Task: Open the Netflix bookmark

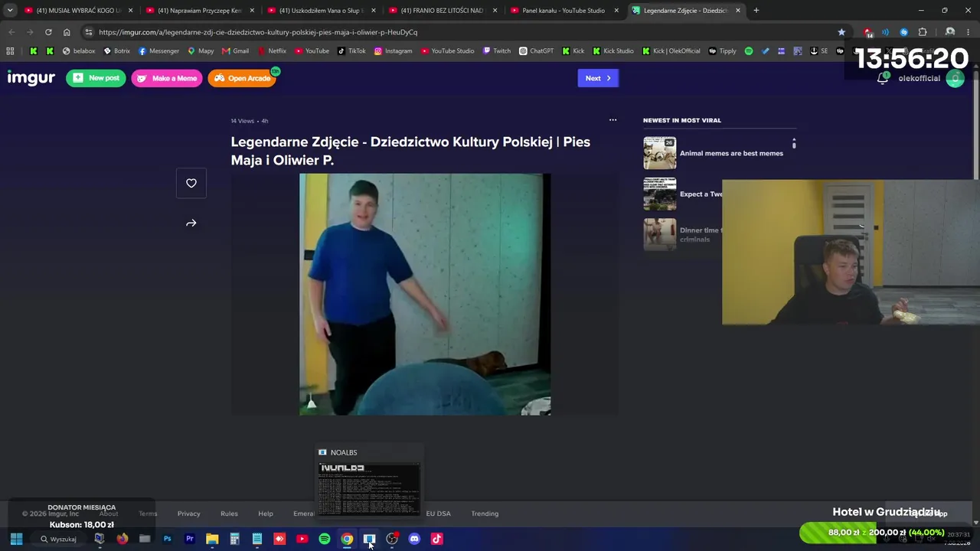Action: [272, 51]
